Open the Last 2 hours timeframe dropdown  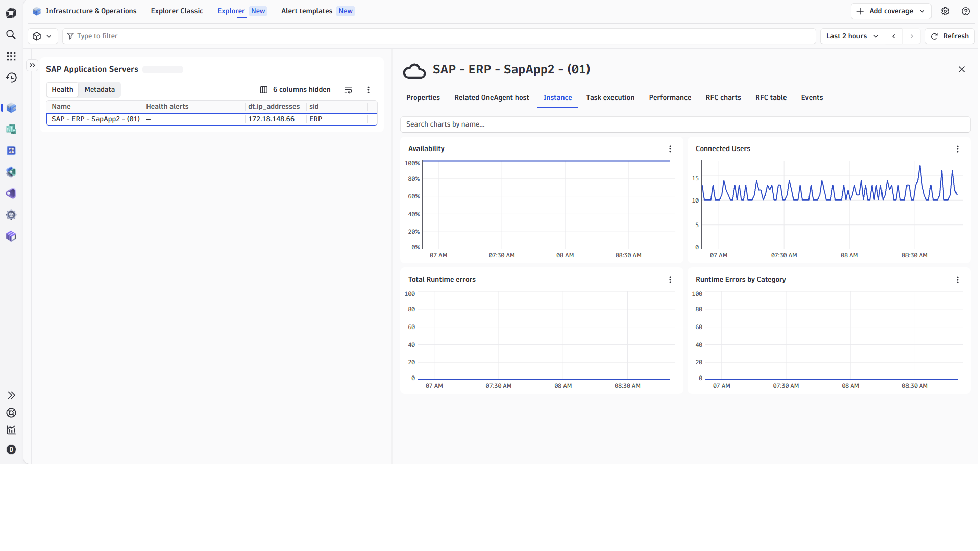tap(852, 36)
